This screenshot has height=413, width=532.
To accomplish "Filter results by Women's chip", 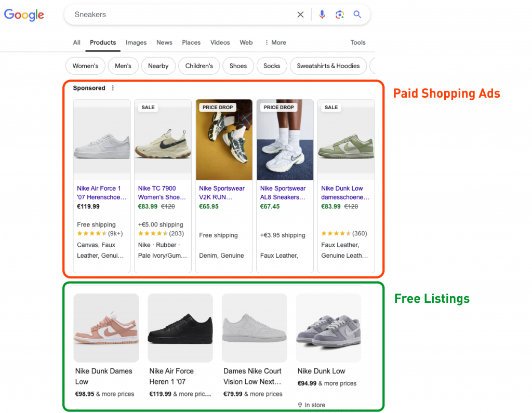I will coord(86,66).
